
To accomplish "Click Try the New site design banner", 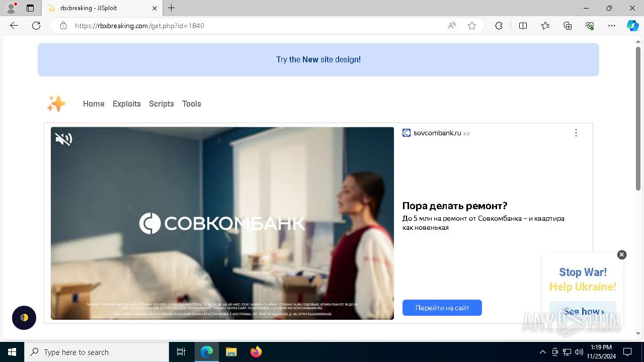I will [x=318, y=60].
